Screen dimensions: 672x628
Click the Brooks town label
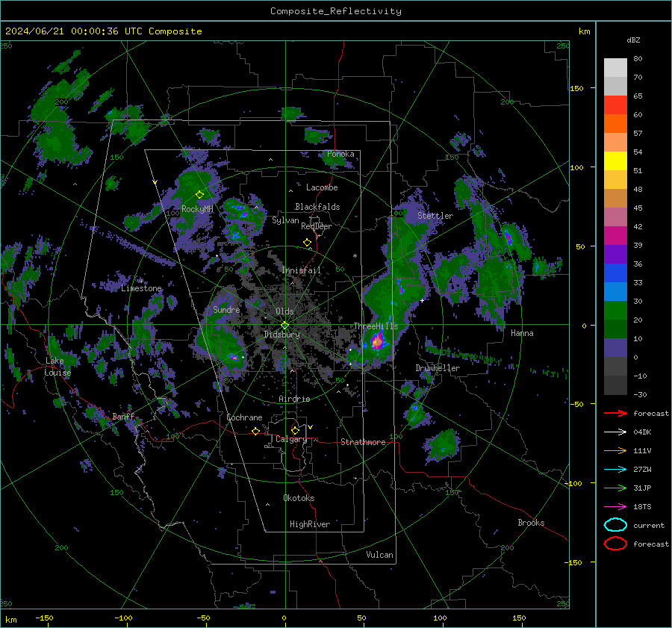pyautogui.click(x=531, y=523)
